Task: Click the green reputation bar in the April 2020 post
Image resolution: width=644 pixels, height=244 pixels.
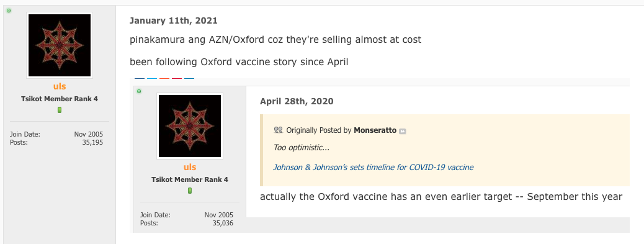Action: 190,191
